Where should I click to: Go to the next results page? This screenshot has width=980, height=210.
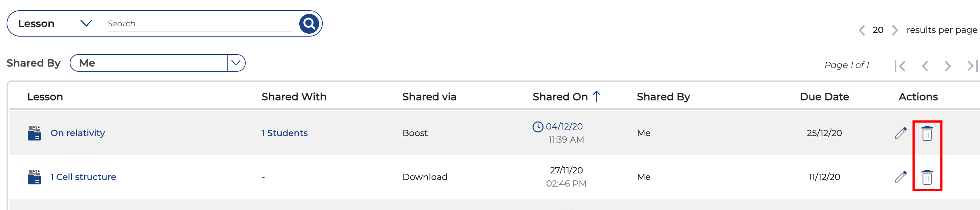point(947,66)
